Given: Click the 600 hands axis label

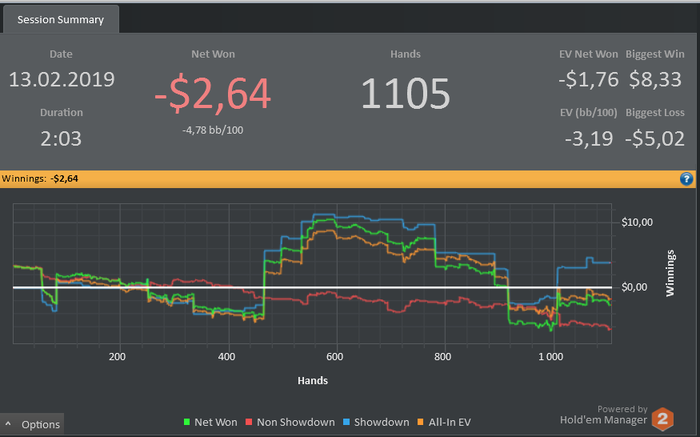Looking at the screenshot, I should pos(334,357).
